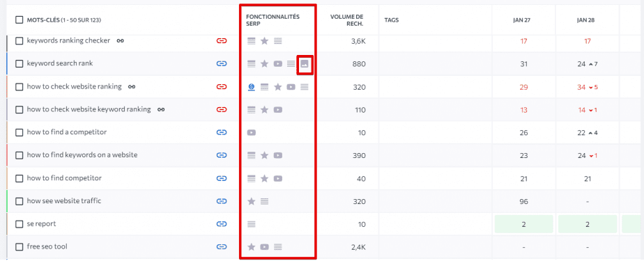
Task: Click video icon in how to find a competitor row
Action: pos(252,132)
